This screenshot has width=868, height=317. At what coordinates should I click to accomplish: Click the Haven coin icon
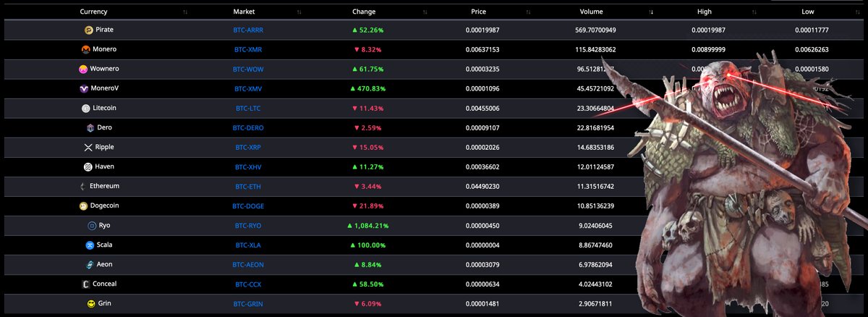[88, 166]
